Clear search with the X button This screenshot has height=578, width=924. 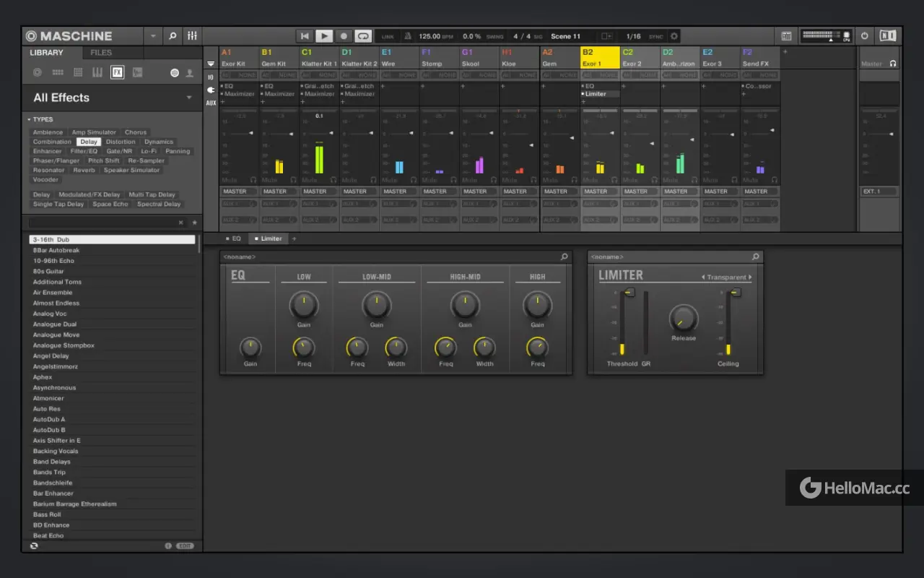(181, 223)
